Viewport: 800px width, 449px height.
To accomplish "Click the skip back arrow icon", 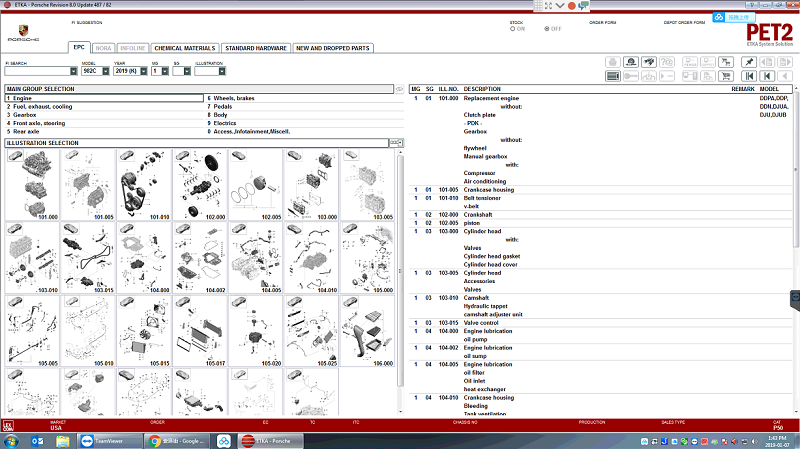I will tap(766, 77).
